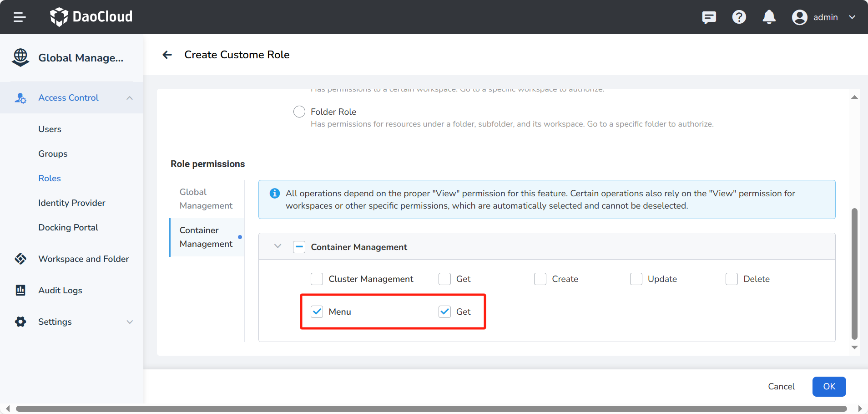Uncheck the Menu permission checkbox
Viewport: 868px width, 414px height.
point(317,312)
